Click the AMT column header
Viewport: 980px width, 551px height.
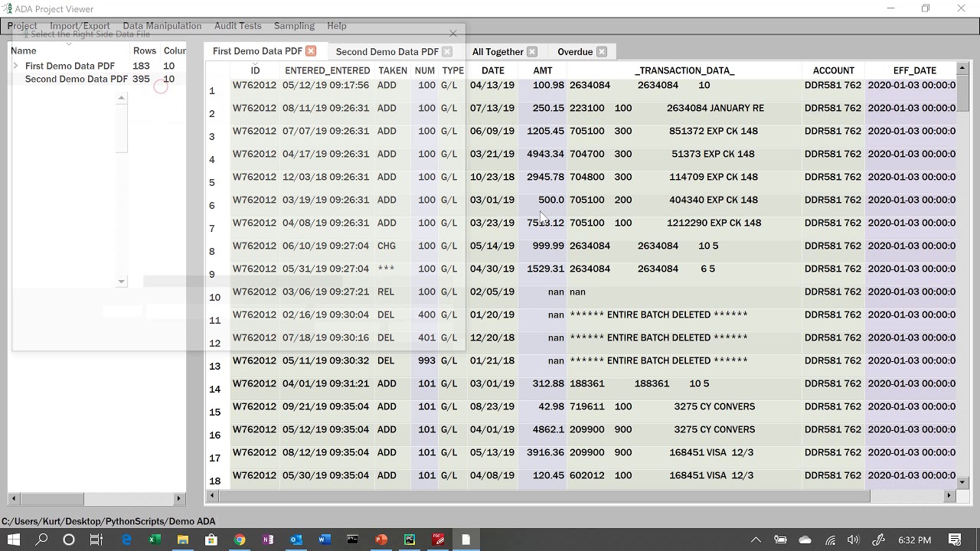[543, 70]
